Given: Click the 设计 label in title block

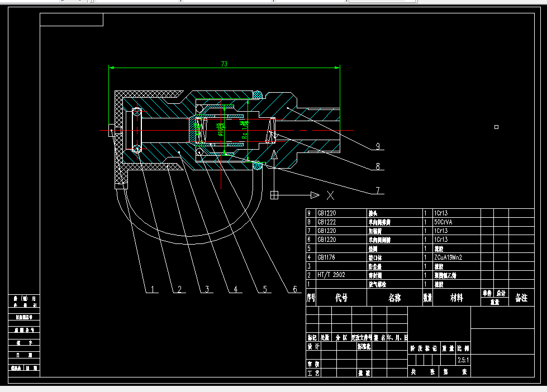Looking at the screenshot, I should (x=313, y=346).
